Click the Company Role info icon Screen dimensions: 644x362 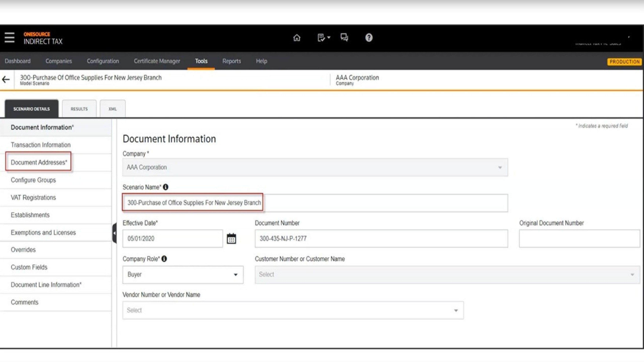coord(164,259)
